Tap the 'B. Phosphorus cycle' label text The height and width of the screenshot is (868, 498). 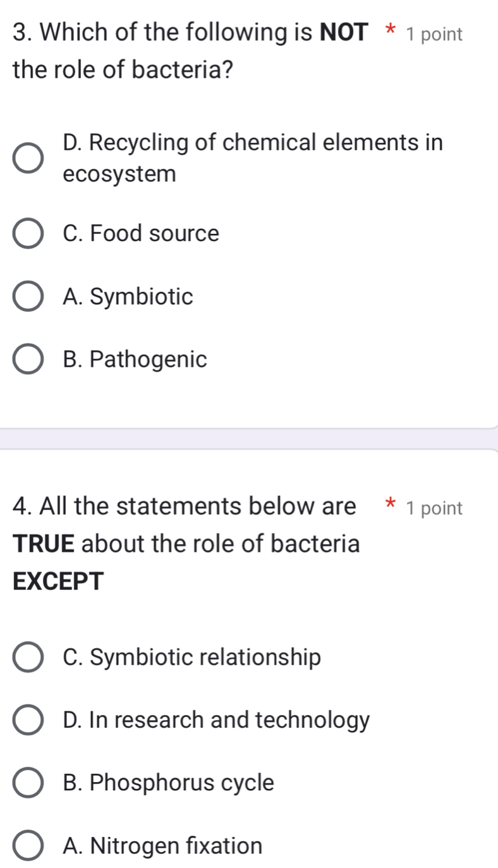(x=169, y=783)
